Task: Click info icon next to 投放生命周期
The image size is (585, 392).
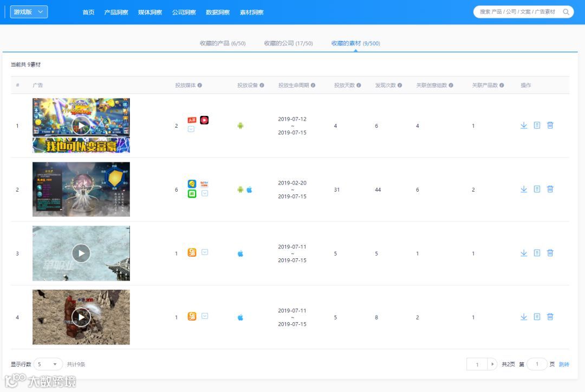Action: coord(313,86)
